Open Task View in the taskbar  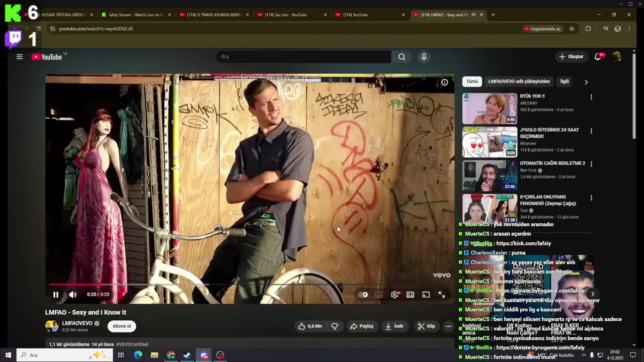click(x=121, y=355)
